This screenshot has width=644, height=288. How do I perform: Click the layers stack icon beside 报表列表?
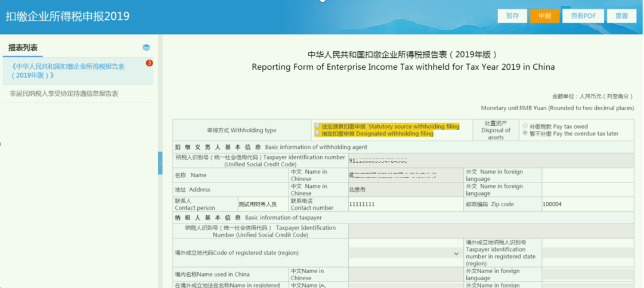[x=146, y=48]
